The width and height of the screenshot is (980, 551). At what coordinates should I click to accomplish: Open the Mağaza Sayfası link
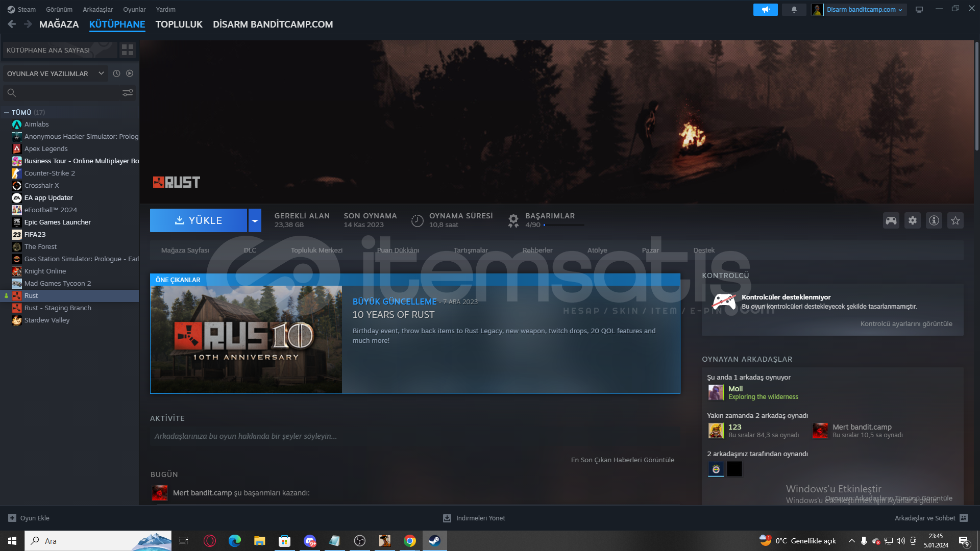(x=185, y=250)
